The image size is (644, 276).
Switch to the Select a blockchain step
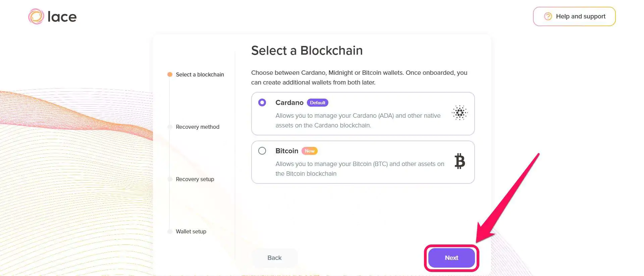(200, 74)
